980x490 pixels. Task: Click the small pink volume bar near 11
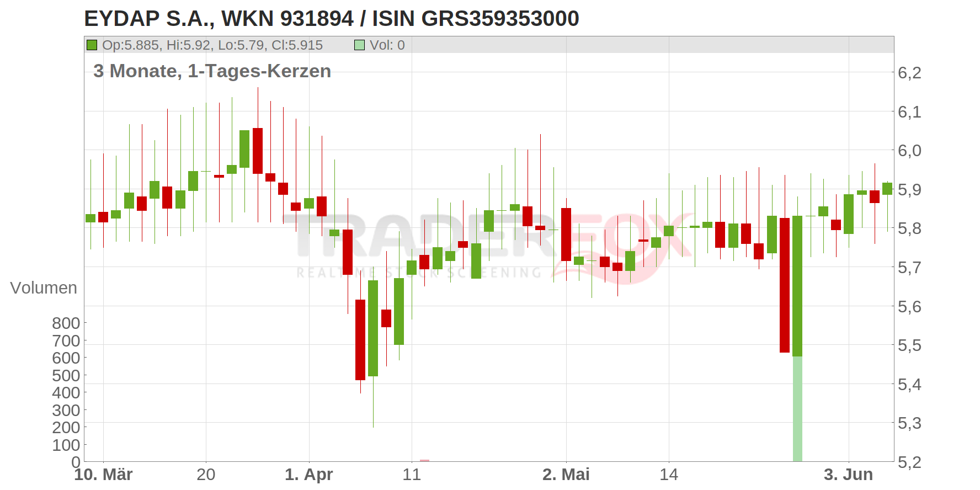click(424, 460)
